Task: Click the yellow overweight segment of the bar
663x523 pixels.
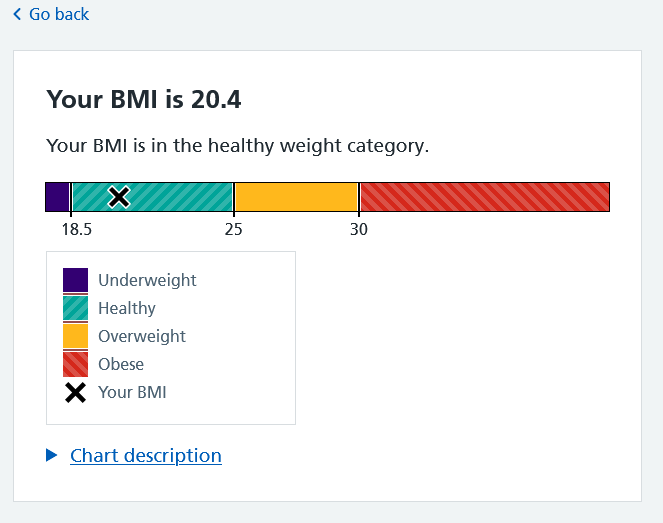Action: (x=296, y=197)
